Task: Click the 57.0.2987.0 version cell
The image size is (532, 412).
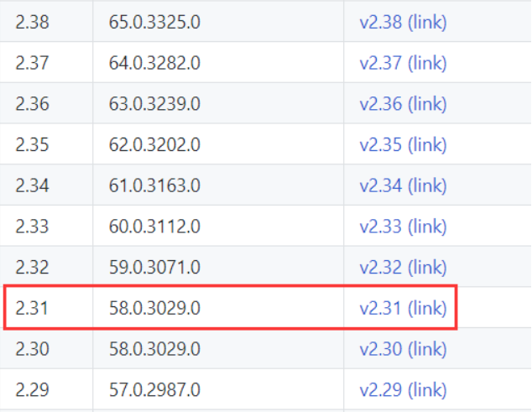Action: coord(154,390)
